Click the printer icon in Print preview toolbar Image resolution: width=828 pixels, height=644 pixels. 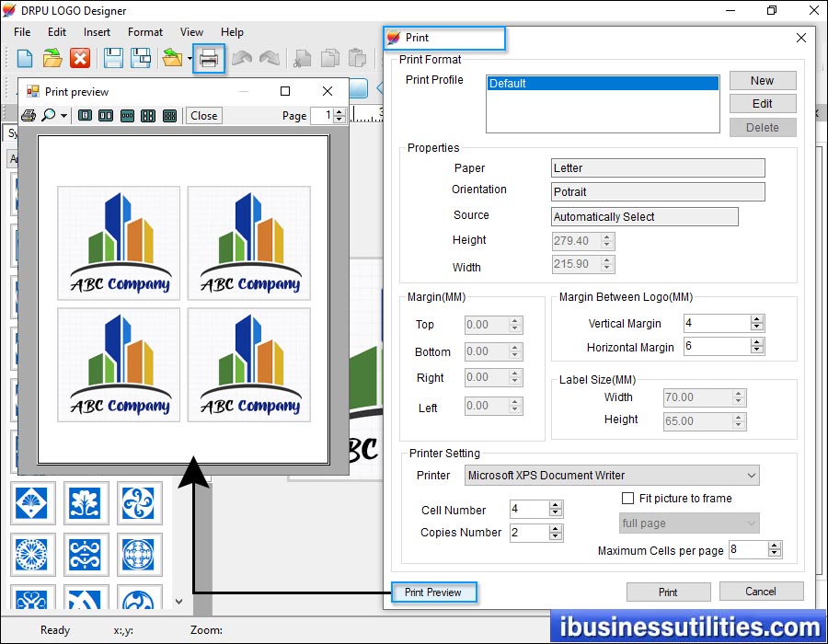(28, 115)
